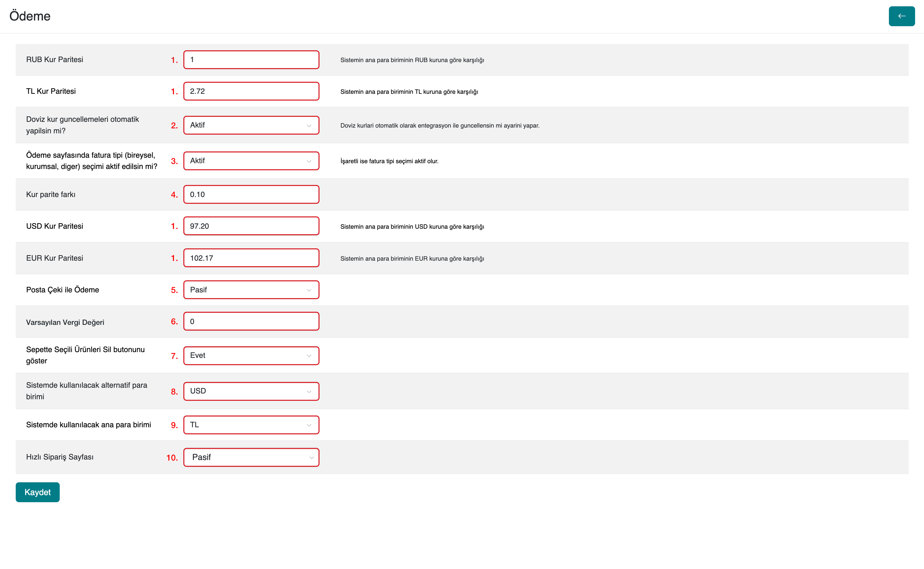Click the back arrow button
924x569 pixels.
[x=901, y=16]
